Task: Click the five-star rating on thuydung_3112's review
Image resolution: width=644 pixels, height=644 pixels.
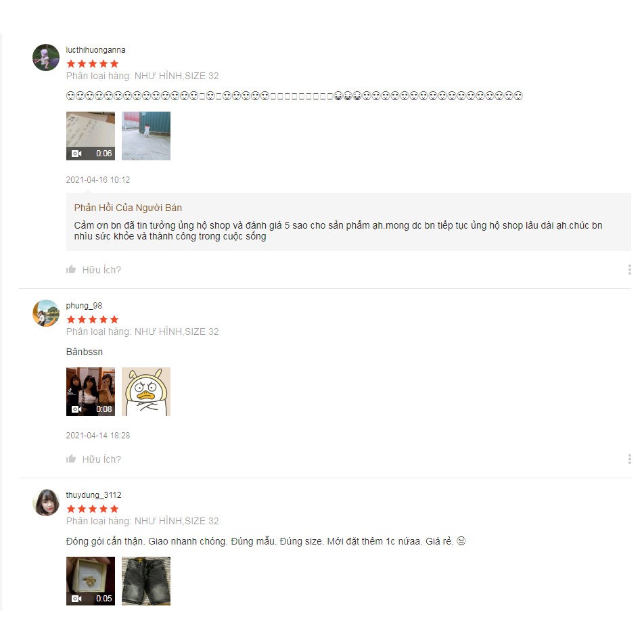Action: pyautogui.click(x=93, y=509)
